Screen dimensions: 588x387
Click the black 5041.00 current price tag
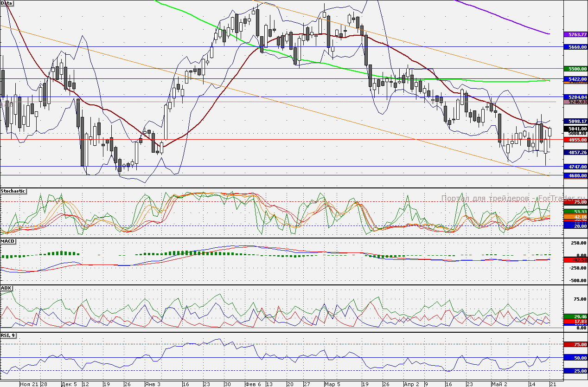[x=575, y=129]
